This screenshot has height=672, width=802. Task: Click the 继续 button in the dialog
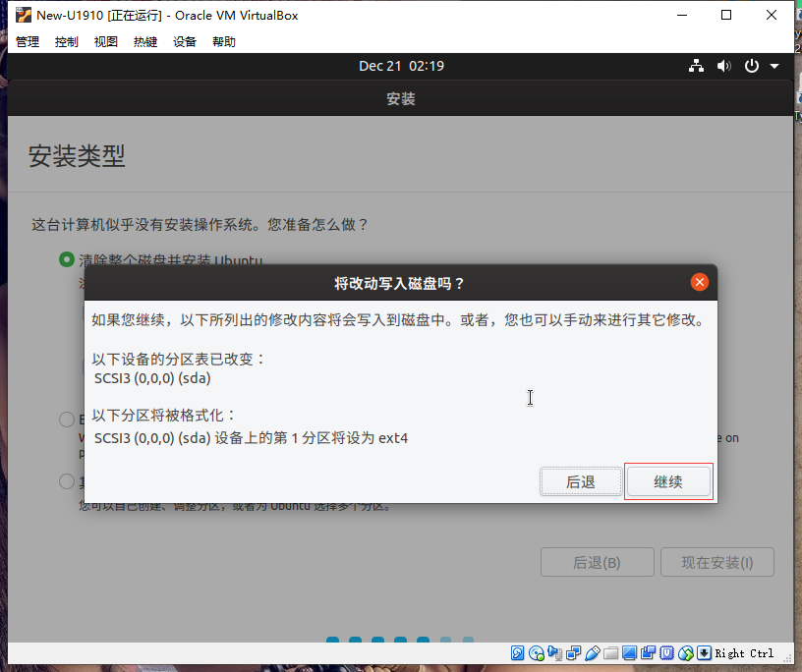(668, 481)
